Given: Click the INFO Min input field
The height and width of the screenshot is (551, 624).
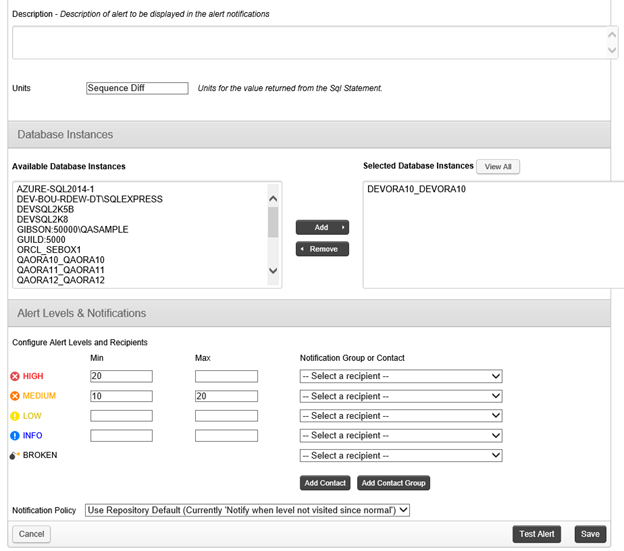Looking at the screenshot, I should [121, 436].
